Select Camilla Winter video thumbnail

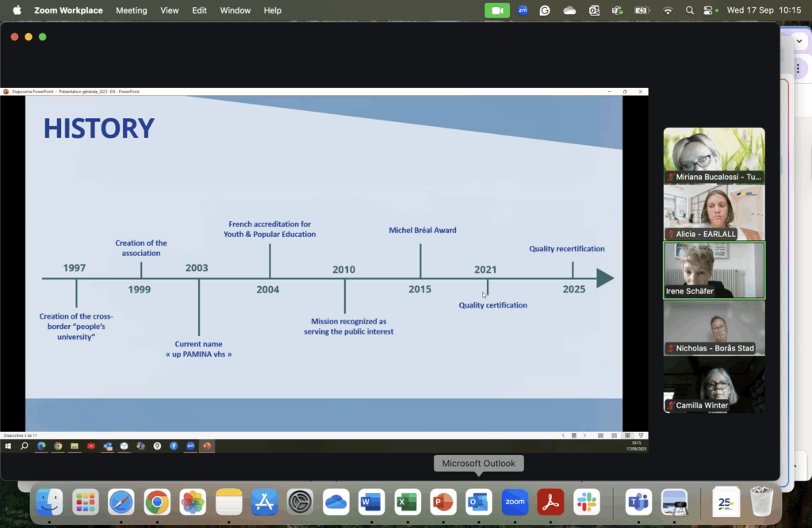714,384
